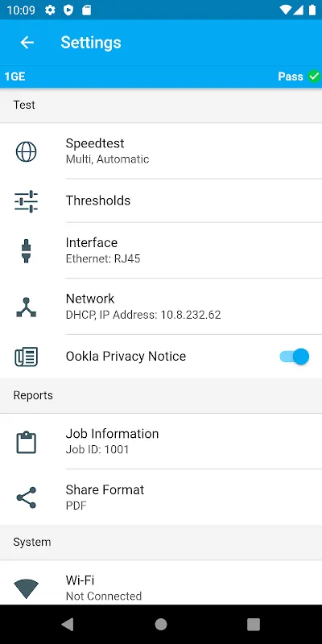Open the Thresholds settings entry
Viewport: 322px width, 644px height.
tap(161, 200)
